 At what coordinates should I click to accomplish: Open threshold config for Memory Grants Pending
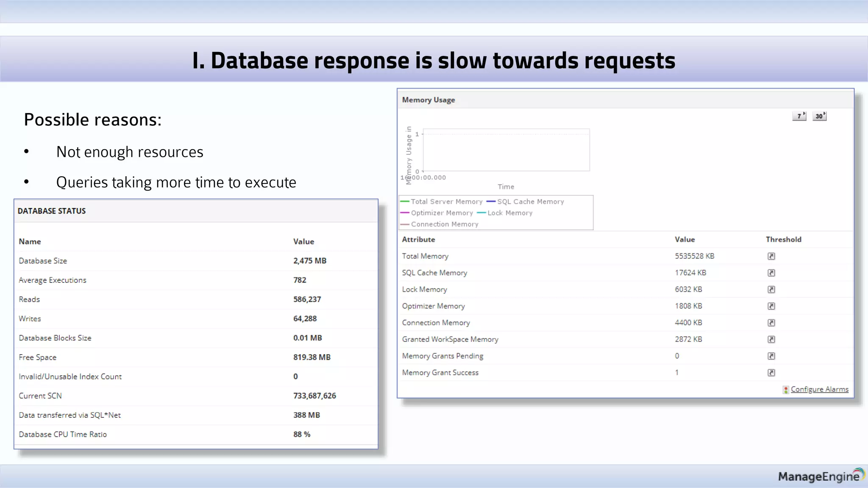771,356
